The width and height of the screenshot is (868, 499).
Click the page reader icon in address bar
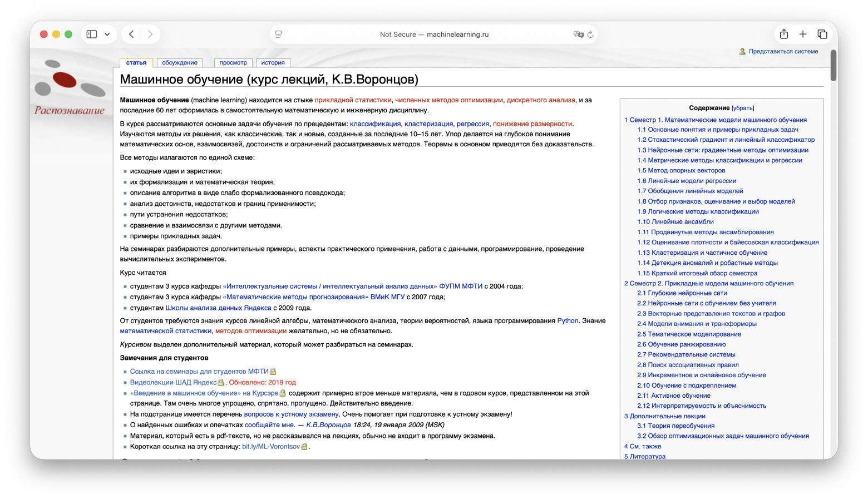279,34
